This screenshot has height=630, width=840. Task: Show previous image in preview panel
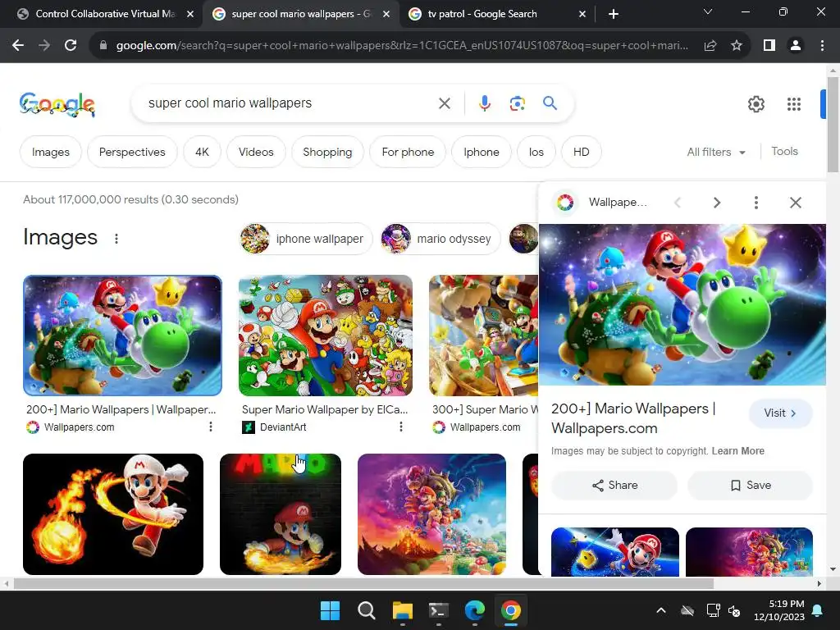pyautogui.click(x=678, y=203)
